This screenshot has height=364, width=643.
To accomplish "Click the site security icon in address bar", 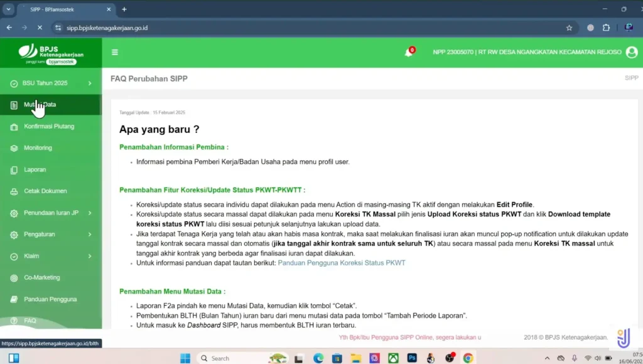I will click(x=58, y=28).
